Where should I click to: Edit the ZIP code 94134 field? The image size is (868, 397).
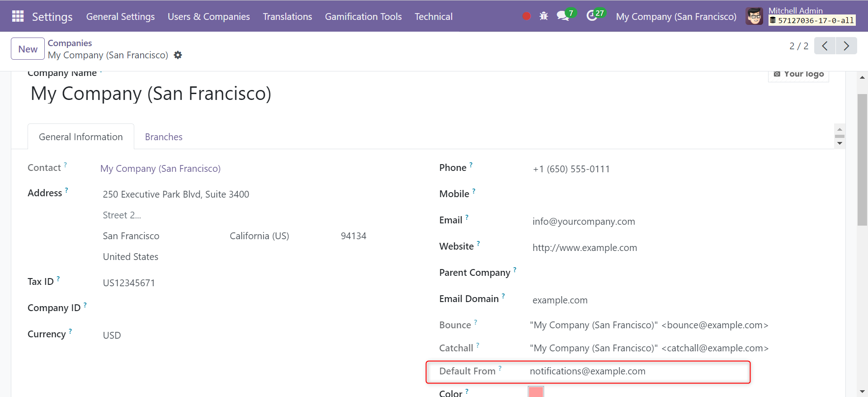(x=354, y=236)
